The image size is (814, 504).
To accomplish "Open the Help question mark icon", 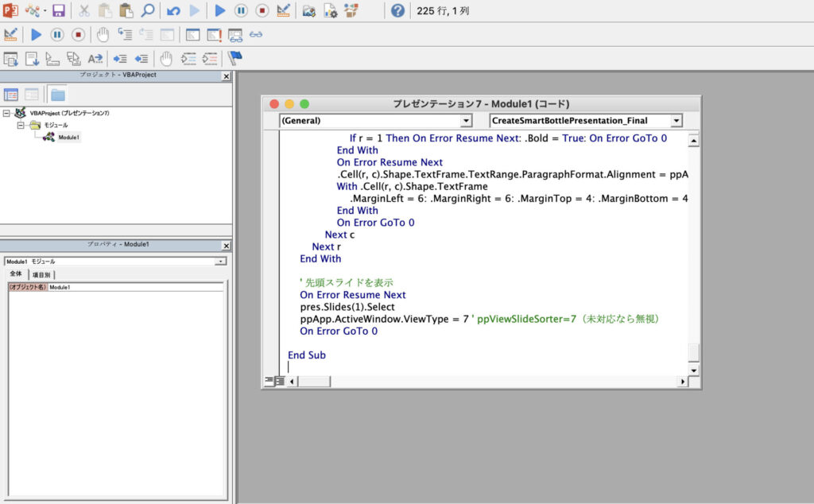I will (x=397, y=11).
